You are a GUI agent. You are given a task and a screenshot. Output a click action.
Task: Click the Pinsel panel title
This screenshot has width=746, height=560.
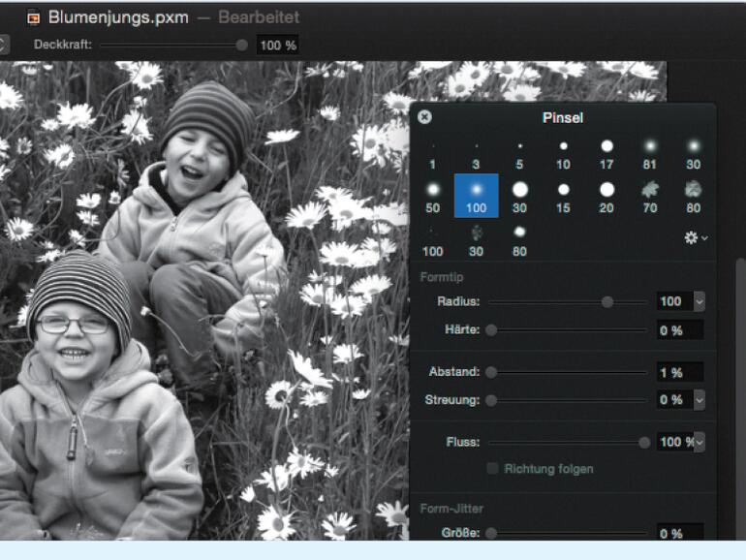pyautogui.click(x=563, y=117)
